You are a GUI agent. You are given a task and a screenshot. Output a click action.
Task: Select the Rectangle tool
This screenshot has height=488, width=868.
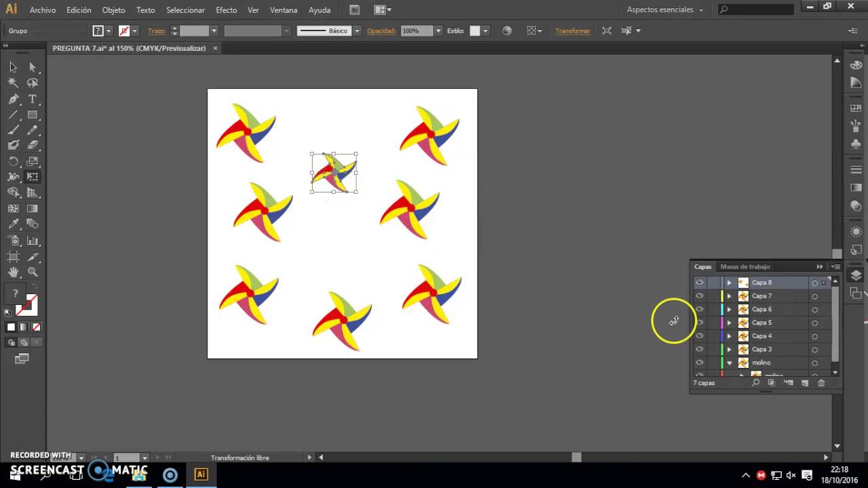[x=32, y=115]
